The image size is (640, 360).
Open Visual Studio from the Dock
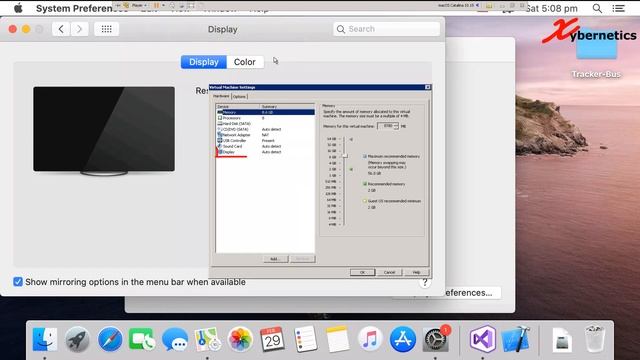(483, 340)
